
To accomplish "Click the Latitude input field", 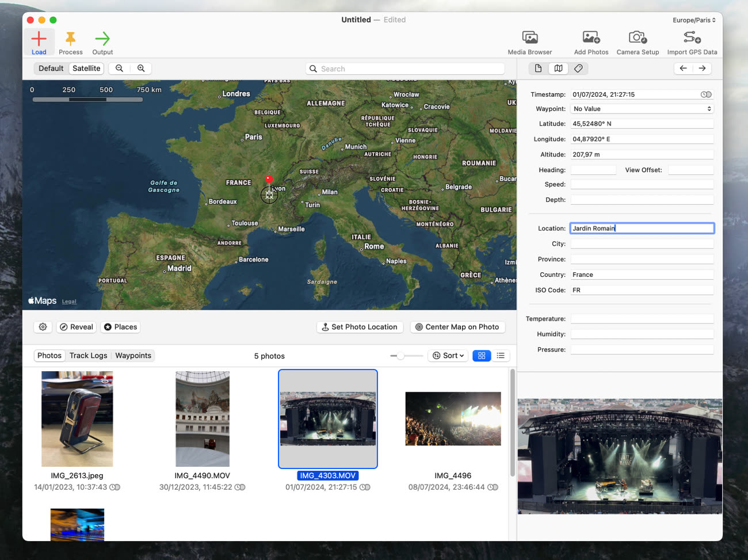I will click(642, 124).
